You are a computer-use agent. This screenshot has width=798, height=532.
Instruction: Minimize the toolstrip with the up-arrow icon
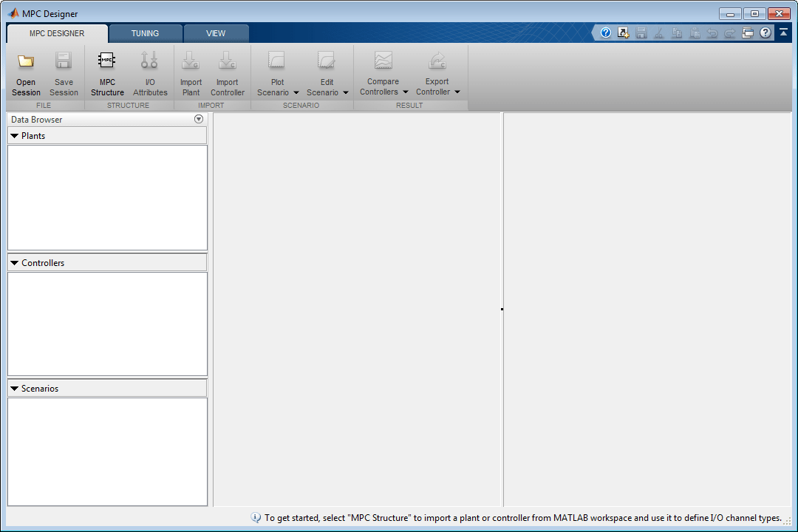[784, 33]
